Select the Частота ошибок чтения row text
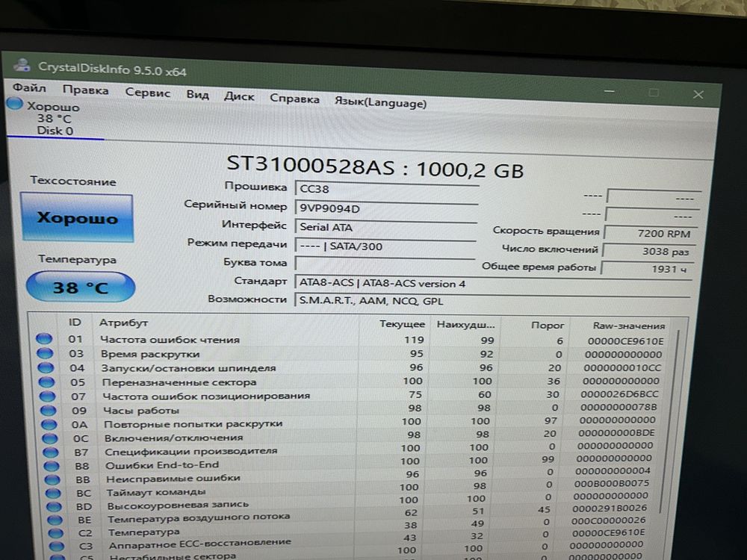This screenshot has height=560, width=747. pyautogui.click(x=170, y=340)
